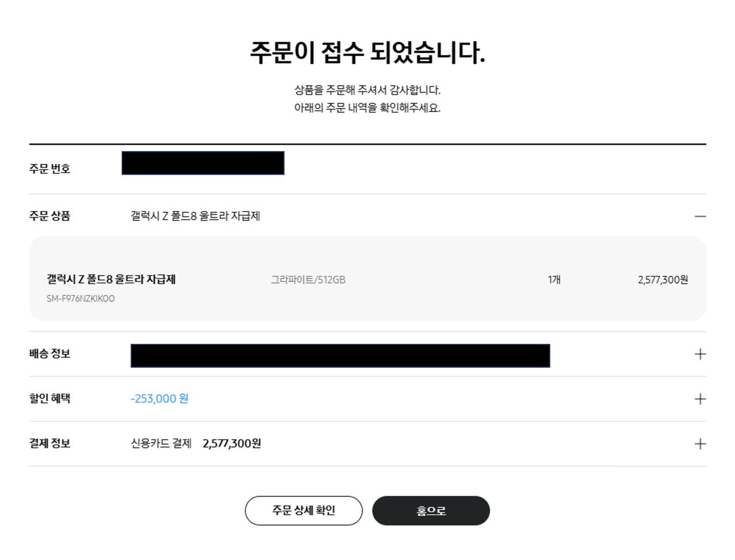Click the 신용카드 결제 payment method text
The width and height of the screenshot is (735, 560).
click(x=161, y=443)
